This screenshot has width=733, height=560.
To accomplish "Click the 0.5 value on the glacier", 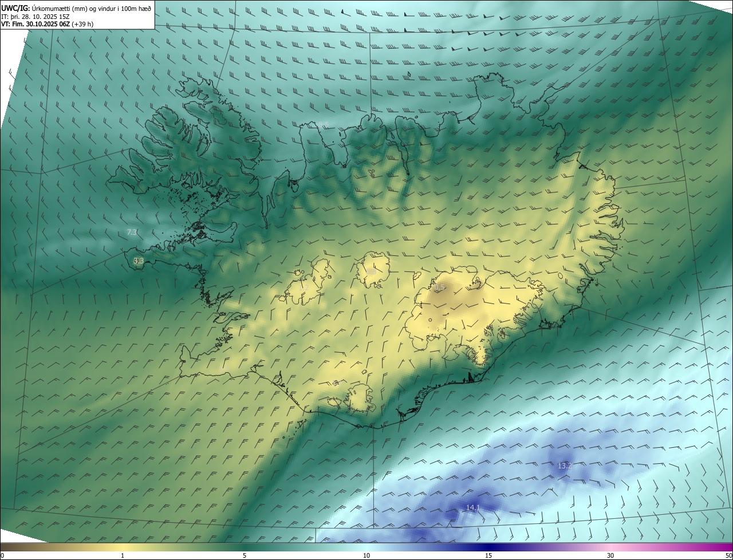I will click(439, 287).
